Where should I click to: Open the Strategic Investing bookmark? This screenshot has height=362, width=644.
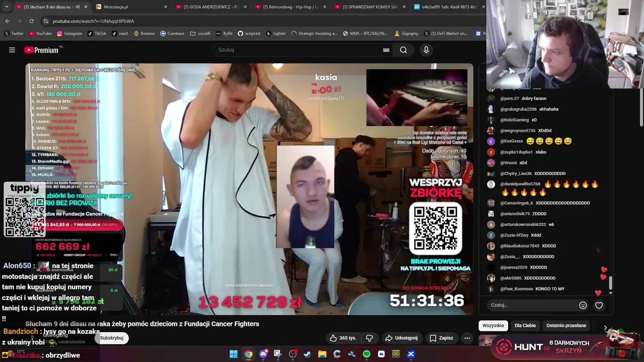314,34
